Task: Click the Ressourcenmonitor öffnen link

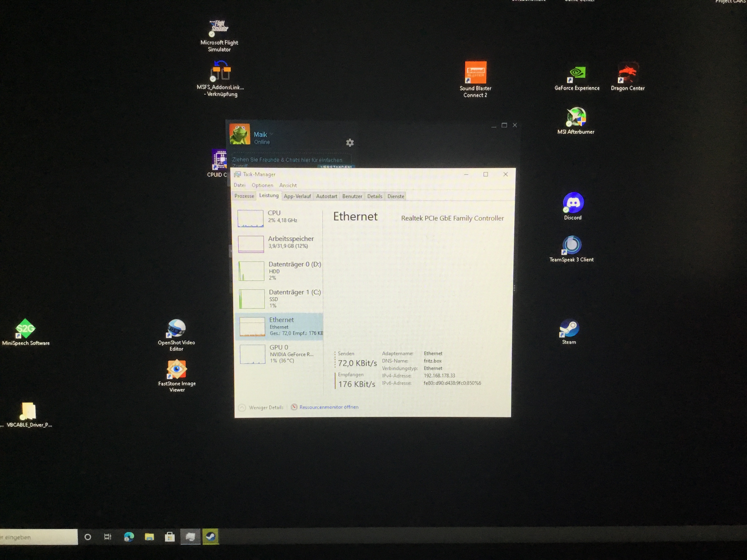Action: 329,407
